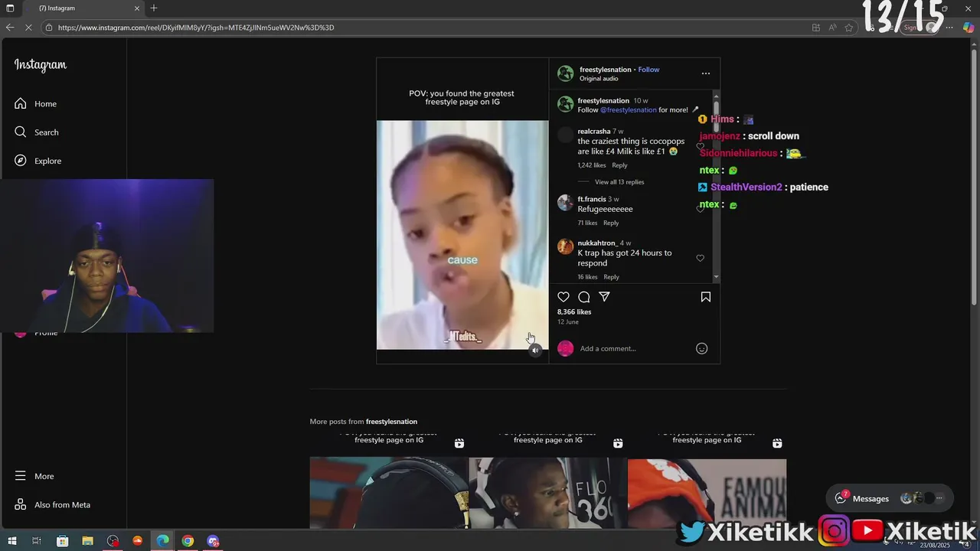
Task: Open File Explorer from taskbar
Action: 88,541
